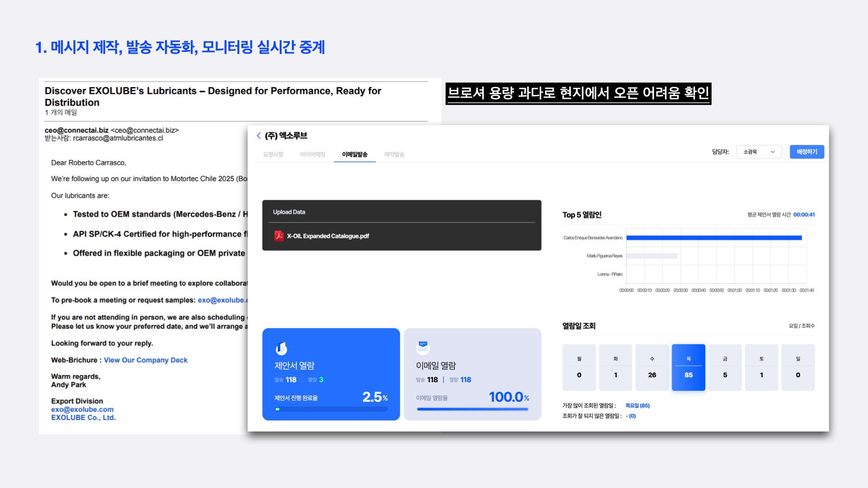Viewport: 868px width, 488px height.
Task: Switch to the 바이어매칭 tab
Action: tap(312, 155)
